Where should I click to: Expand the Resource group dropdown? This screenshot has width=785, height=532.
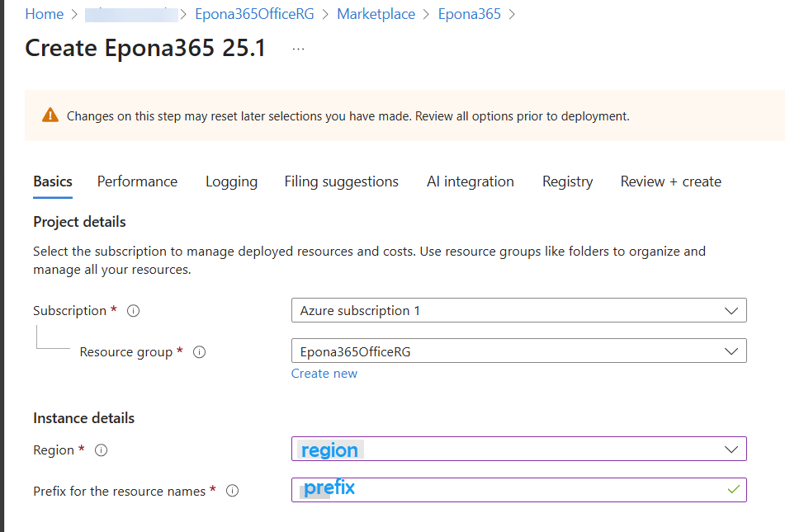coord(518,351)
